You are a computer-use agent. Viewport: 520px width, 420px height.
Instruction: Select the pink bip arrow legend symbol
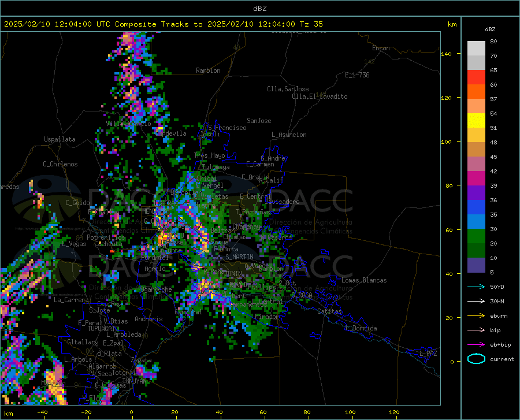tap(476, 330)
